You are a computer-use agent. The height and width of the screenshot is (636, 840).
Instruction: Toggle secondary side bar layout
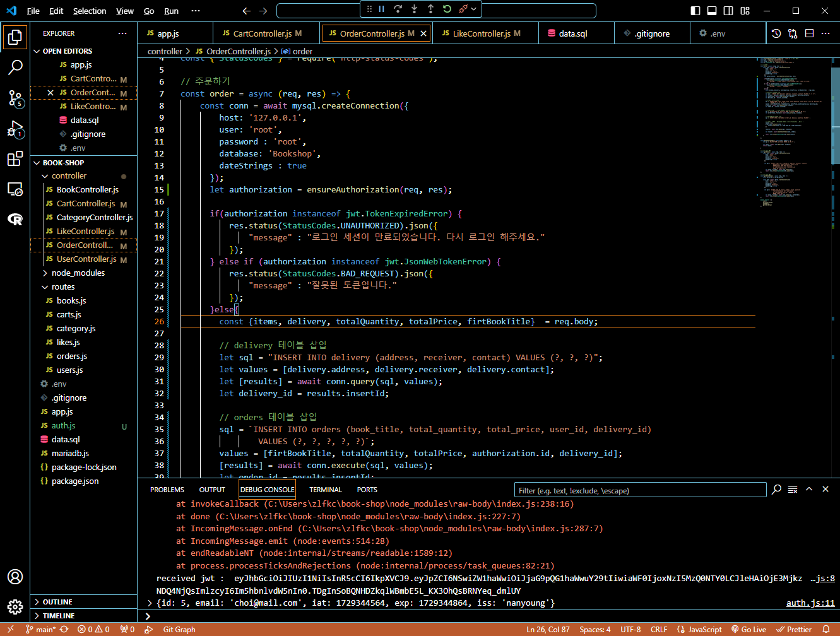[728, 11]
